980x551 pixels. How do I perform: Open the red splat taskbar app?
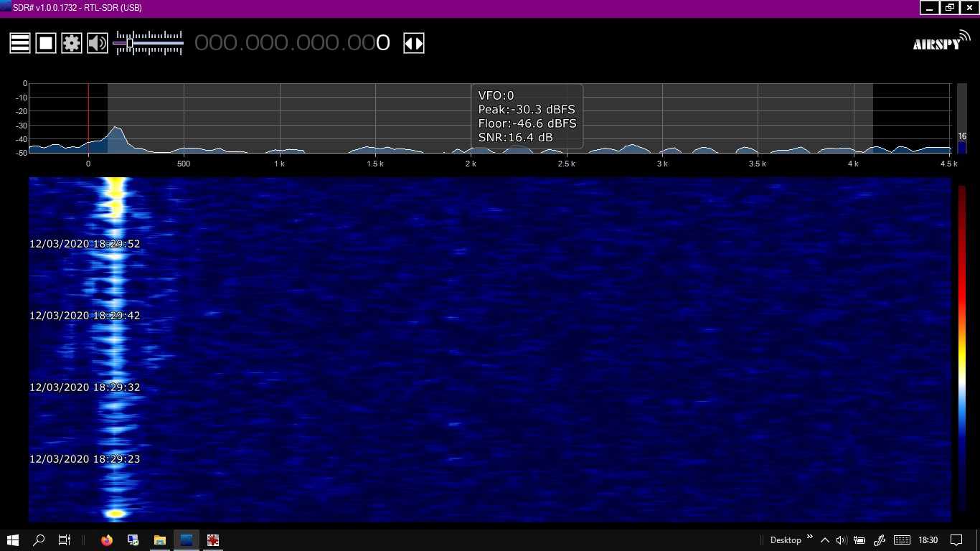pyautogui.click(x=213, y=540)
